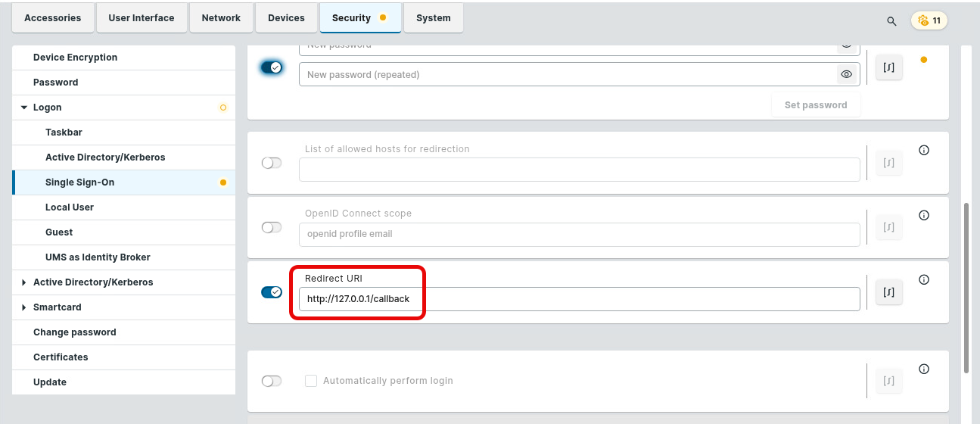980x424 pixels.
Task: Collapse the Logon tree section
Action: (x=24, y=108)
